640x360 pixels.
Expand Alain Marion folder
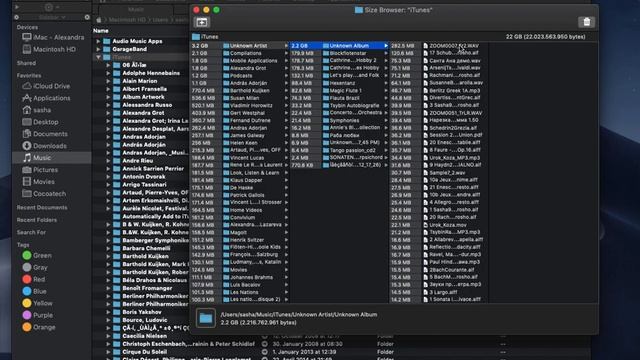pos(108,81)
